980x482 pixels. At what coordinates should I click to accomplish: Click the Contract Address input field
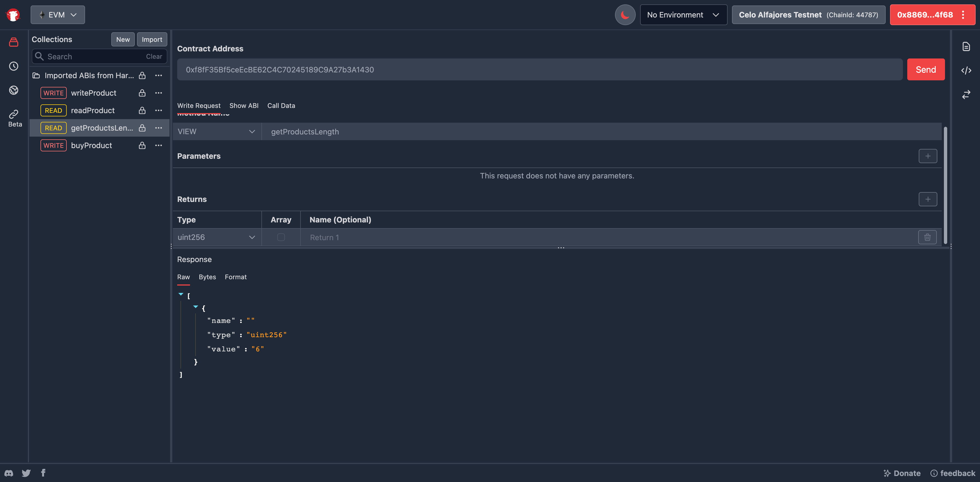pyautogui.click(x=539, y=70)
